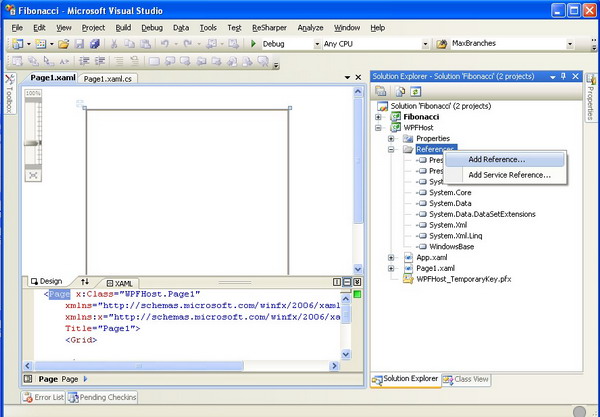This screenshot has height=417, width=600.
Task: Open the Add New Item dropdown arrow
Action: coord(51,44)
